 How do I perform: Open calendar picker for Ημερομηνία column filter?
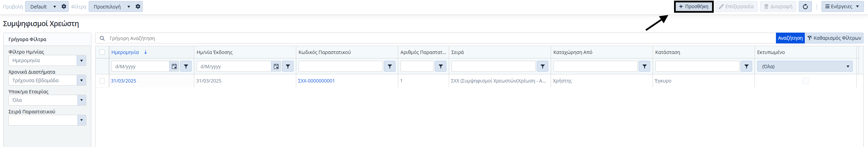(174, 67)
